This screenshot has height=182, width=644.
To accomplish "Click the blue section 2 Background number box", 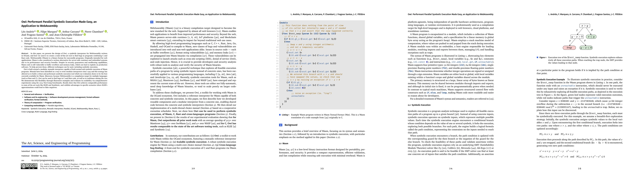I will pos(281,125).
